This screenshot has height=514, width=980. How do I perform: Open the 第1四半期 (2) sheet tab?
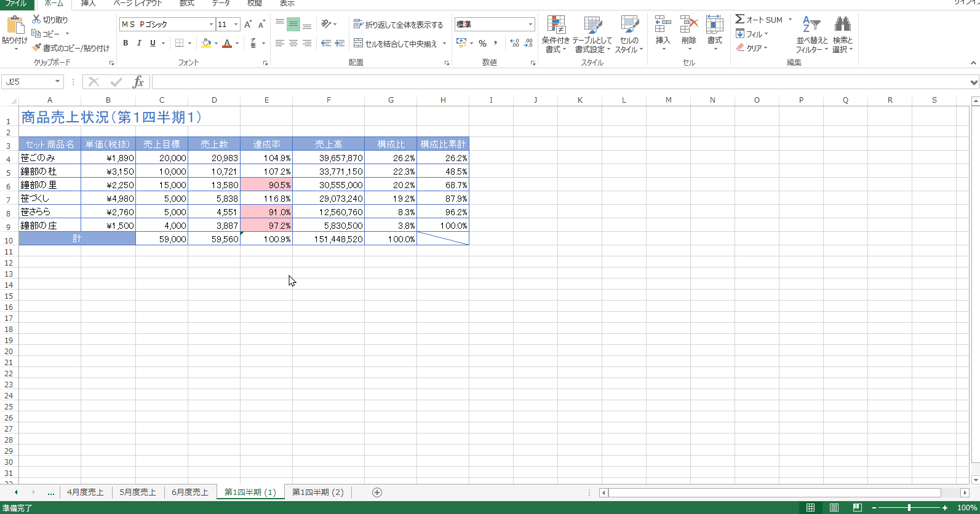click(x=317, y=492)
